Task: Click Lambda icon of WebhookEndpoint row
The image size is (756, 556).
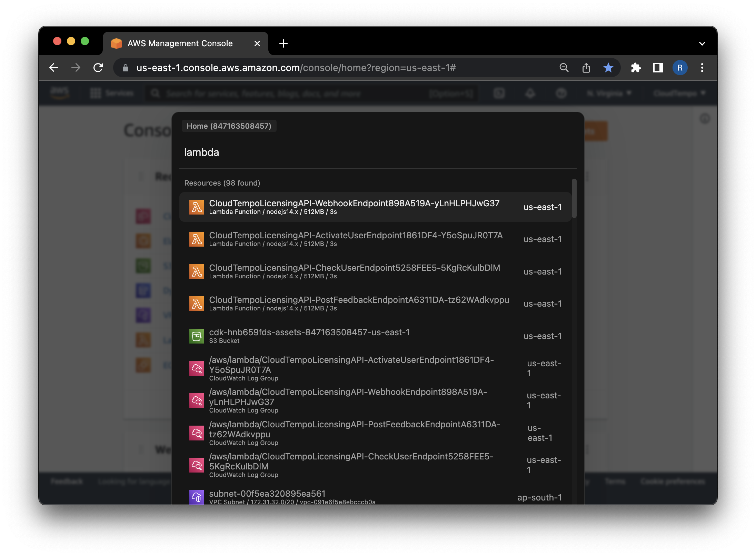Action: [x=197, y=207]
